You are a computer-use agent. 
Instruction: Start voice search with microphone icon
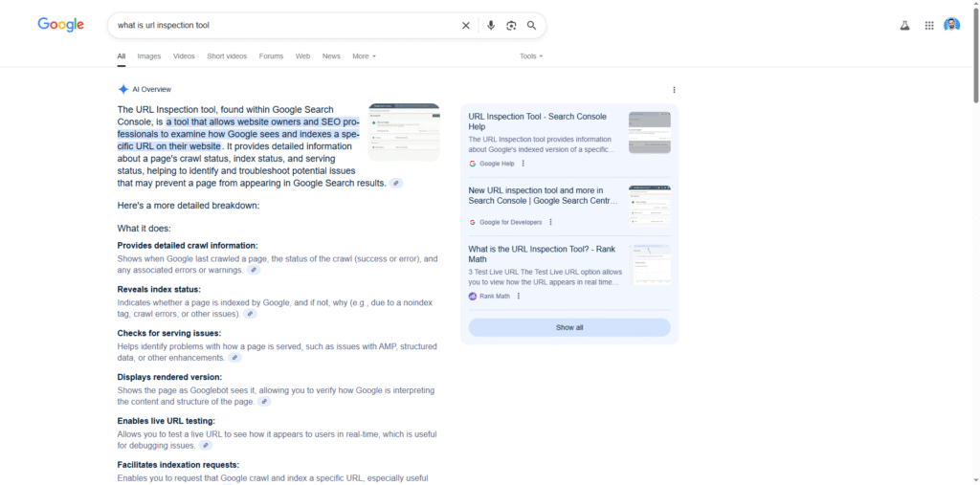[491, 26]
